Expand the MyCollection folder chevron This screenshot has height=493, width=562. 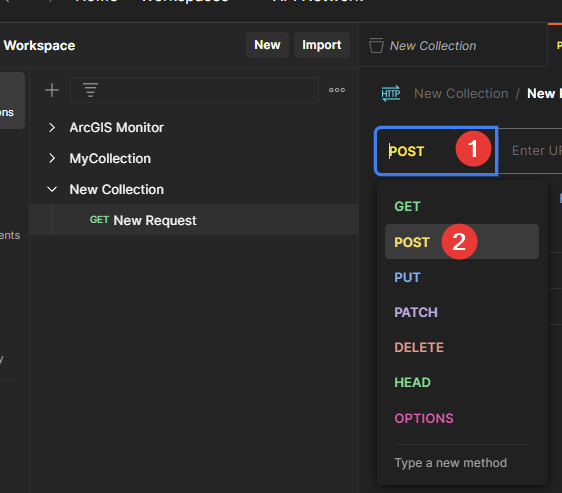coord(52,158)
